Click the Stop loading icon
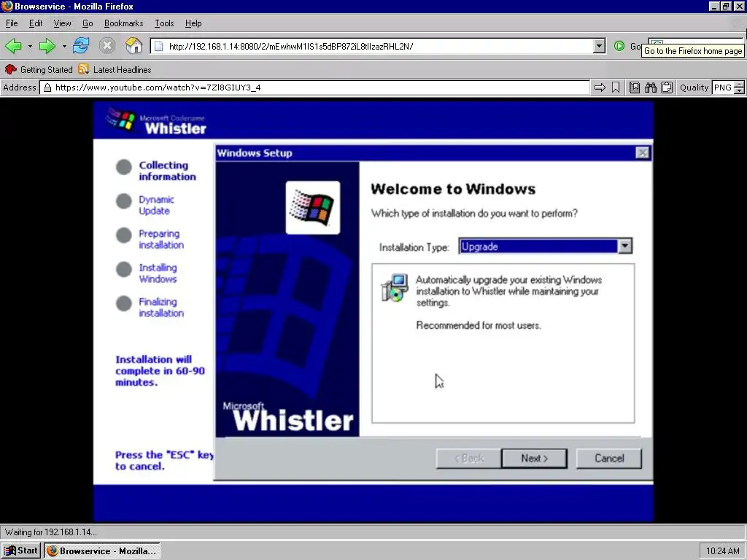This screenshot has height=560, width=747. coord(107,46)
